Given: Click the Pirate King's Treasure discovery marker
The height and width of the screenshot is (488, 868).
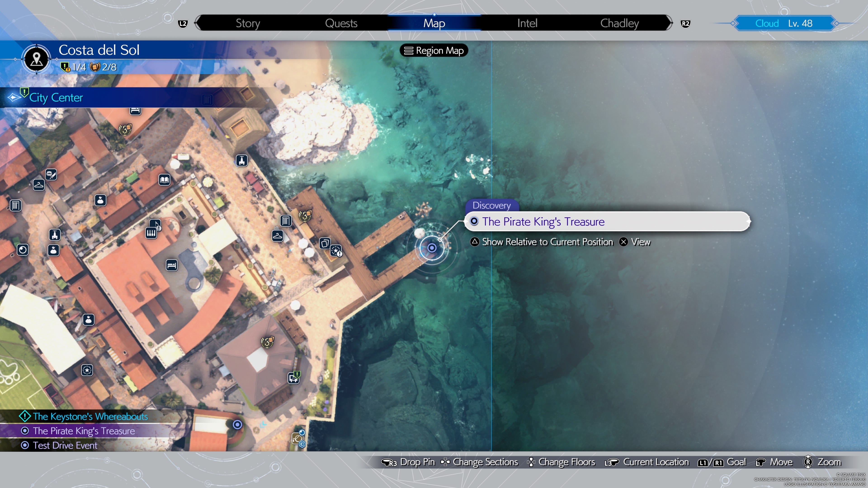Looking at the screenshot, I should coord(432,248).
